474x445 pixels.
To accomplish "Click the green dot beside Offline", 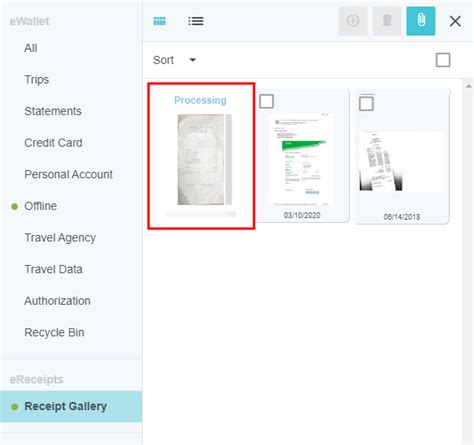I will tap(14, 207).
